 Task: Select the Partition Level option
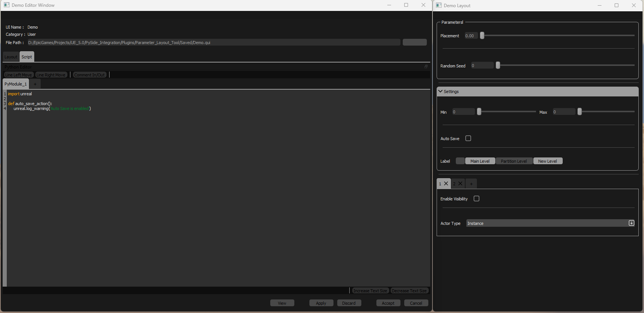click(514, 161)
